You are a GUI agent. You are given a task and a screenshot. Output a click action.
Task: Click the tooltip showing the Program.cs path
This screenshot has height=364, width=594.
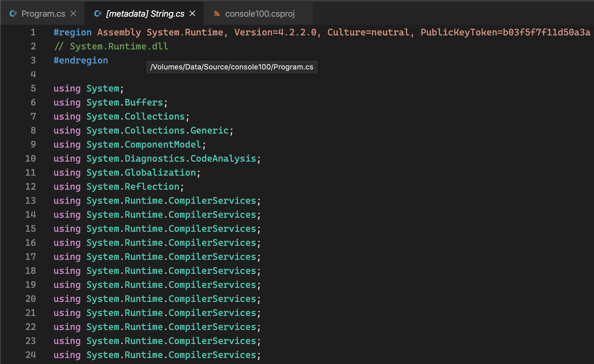tap(232, 67)
